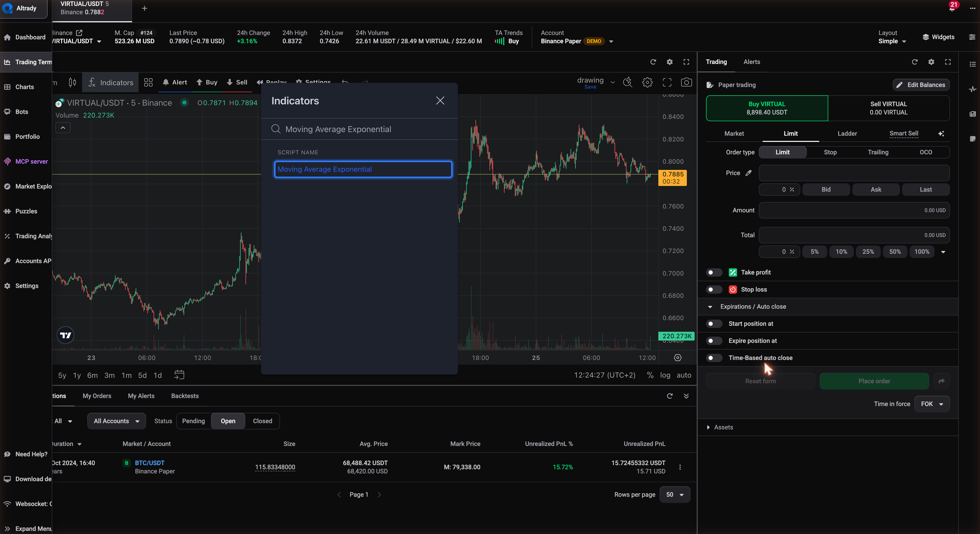980x534 pixels.
Task: Select the Ladder order tab
Action: [x=847, y=134]
